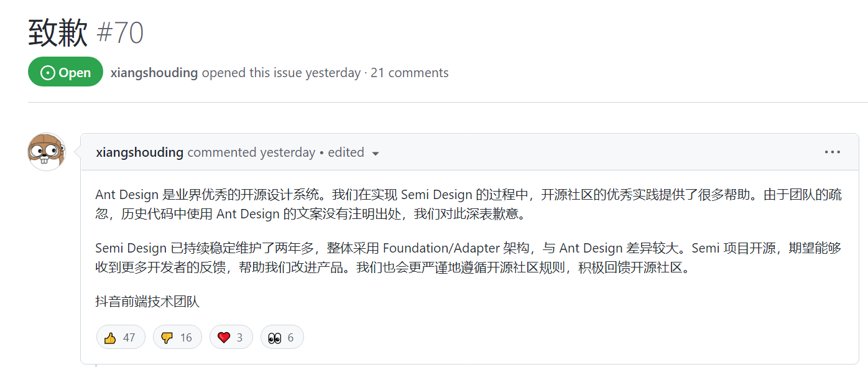Image resolution: width=868 pixels, height=367 pixels.
Task: Click the issue number #70
Action: click(120, 33)
